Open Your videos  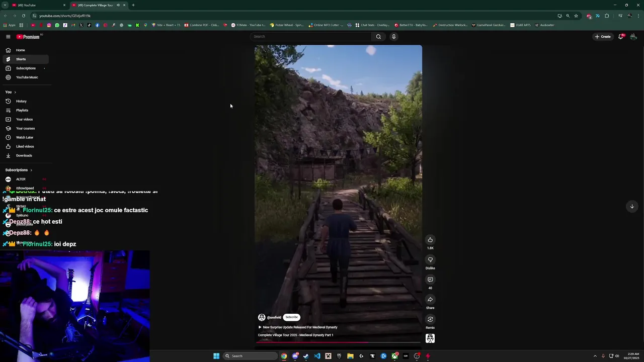pos(25,119)
